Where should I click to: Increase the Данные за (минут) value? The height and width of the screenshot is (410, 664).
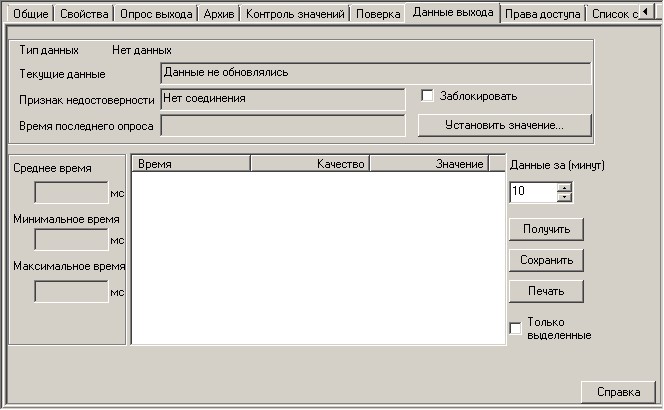(x=564, y=187)
